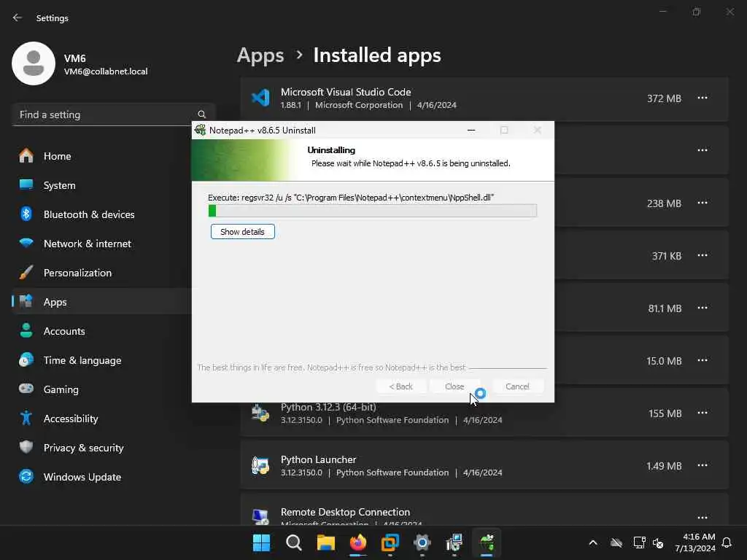Click the VM6 user avatar
Viewport: 747px width, 560px height.
34,63
